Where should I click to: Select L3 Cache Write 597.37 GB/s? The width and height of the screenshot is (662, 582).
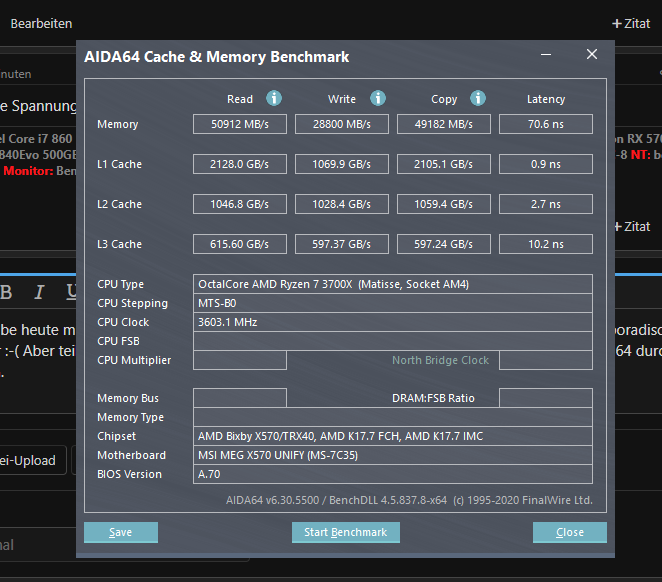click(x=342, y=244)
